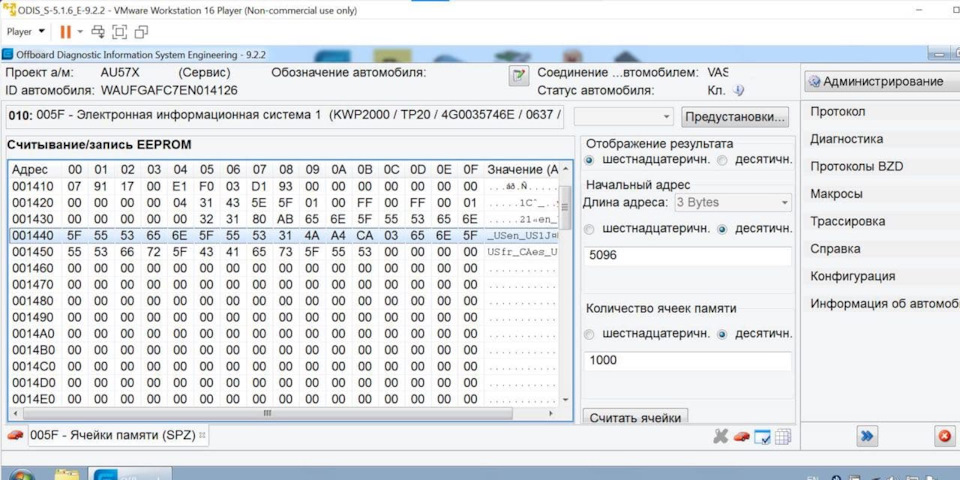Viewport: 960px width, 480px height.
Task: Select hexadecimal result display radio
Action: pyautogui.click(x=590, y=160)
